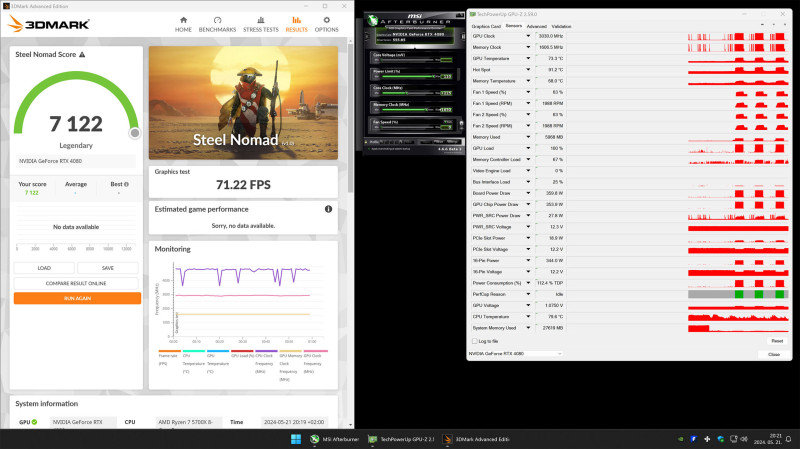Click Afterburner fan speed lock icon
This screenshot has height=449, width=800.
461,123
